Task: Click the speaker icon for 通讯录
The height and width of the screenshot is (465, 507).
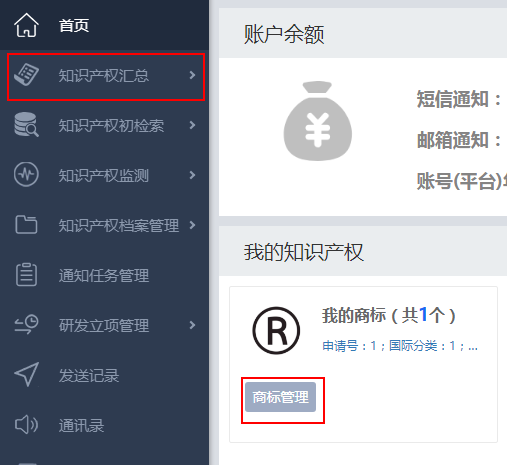Action: click(26, 425)
